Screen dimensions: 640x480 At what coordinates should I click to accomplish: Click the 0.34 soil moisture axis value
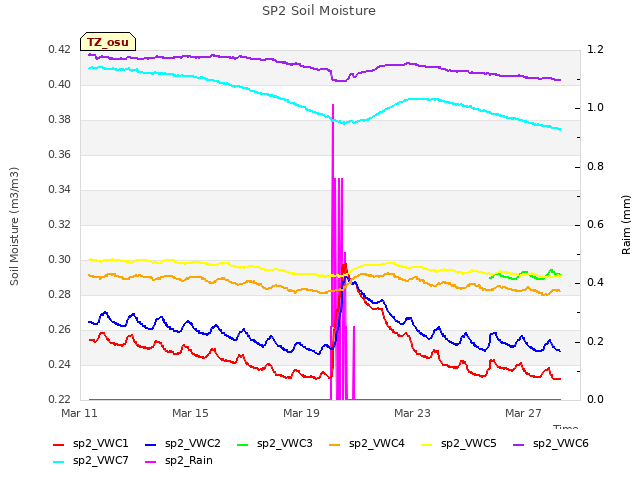[x=60, y=189]
